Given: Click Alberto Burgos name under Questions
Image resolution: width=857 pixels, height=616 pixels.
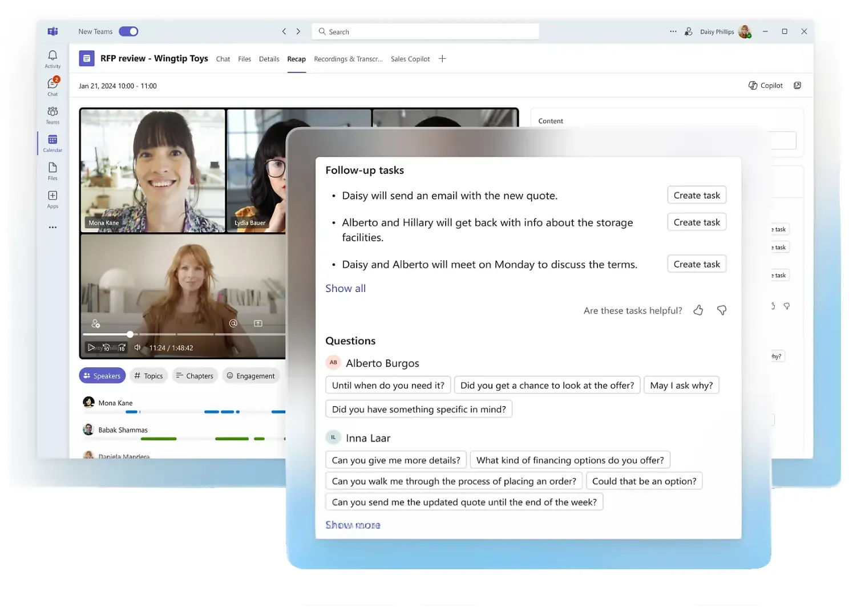Looking at the screenshot, I should (x=382, y=363).
